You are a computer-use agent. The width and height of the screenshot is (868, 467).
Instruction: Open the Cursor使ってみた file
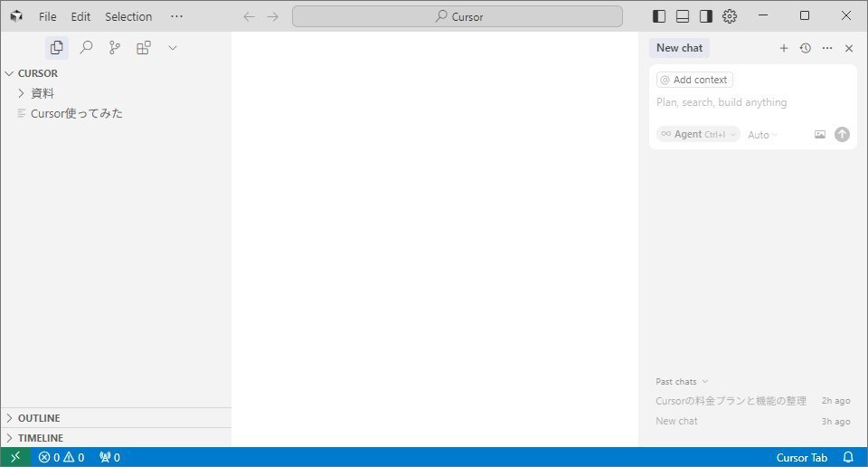[x=116, y=113]
